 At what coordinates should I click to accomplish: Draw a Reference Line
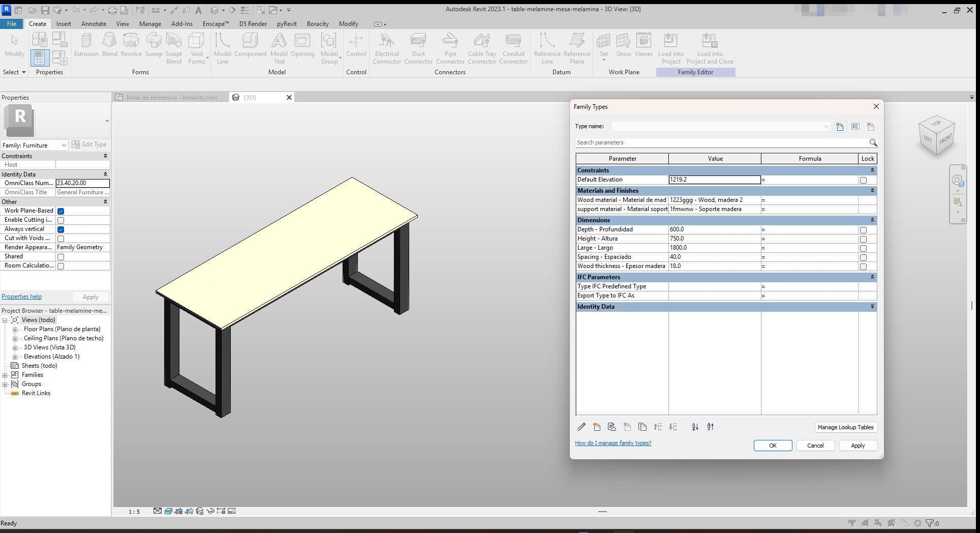(x=547, y=48)
